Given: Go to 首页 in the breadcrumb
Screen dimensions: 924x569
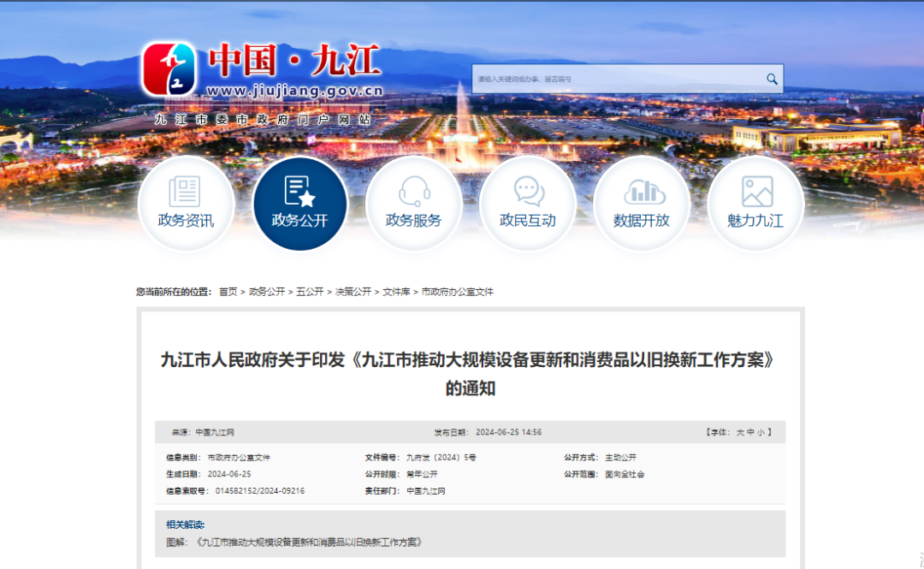Looking at the screenshot, I should (x=228, y=292).
